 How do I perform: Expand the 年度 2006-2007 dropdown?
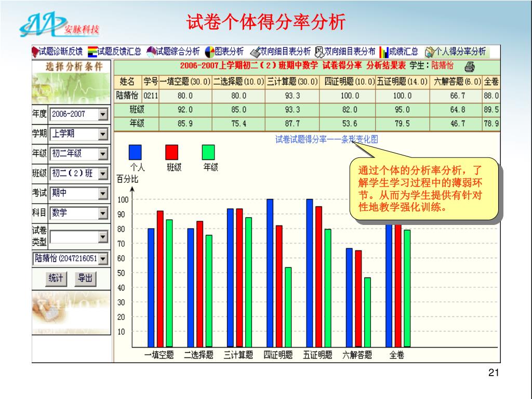[103, 114]
